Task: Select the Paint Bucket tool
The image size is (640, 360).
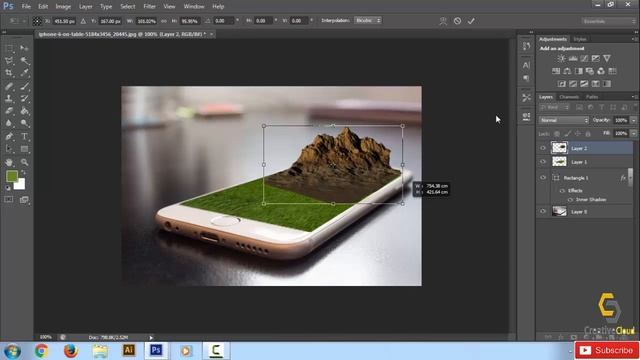Action: click(24, 111)
